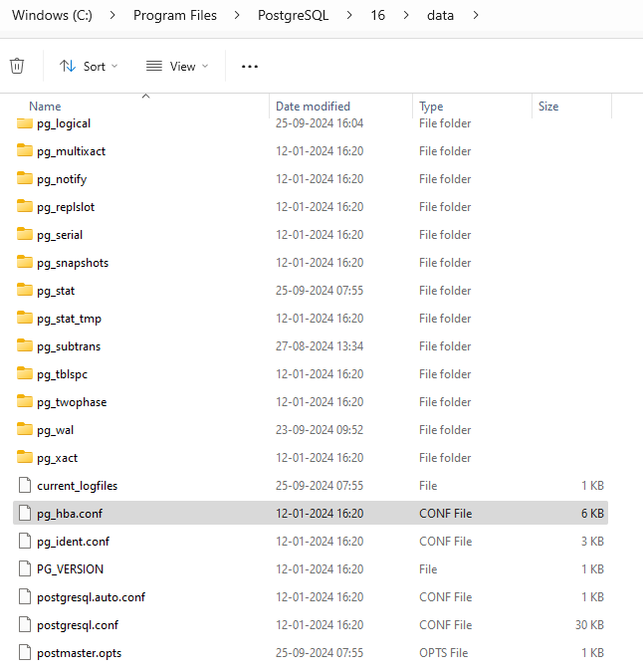Select the file name pg_hba.conf
Screen dimensions: 643x672
pos(70,514)
